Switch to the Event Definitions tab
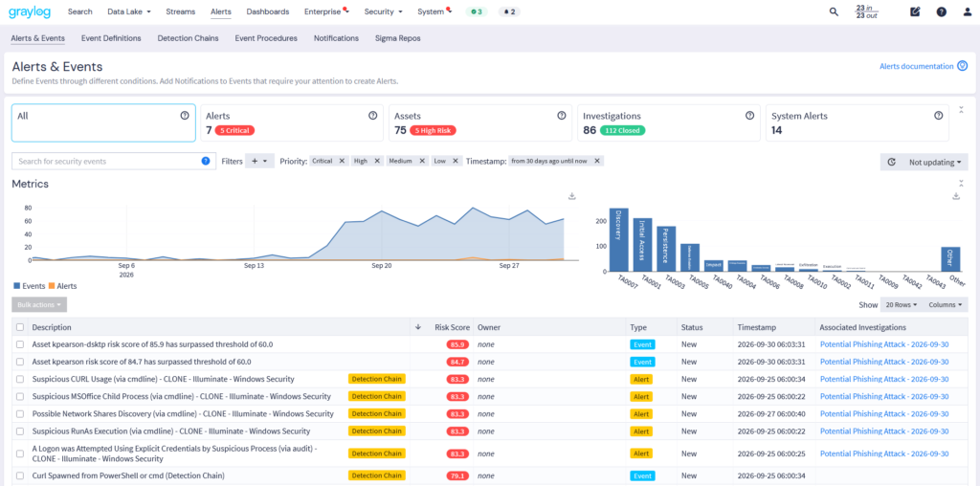The height and width of the screenshot is (486, 980). (x=111, y=38)
